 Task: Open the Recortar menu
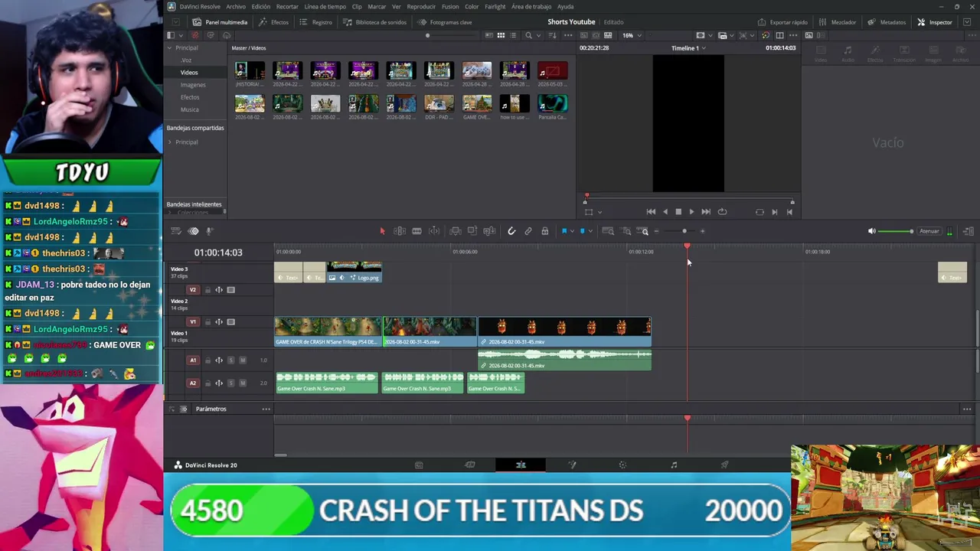[287, 7]
